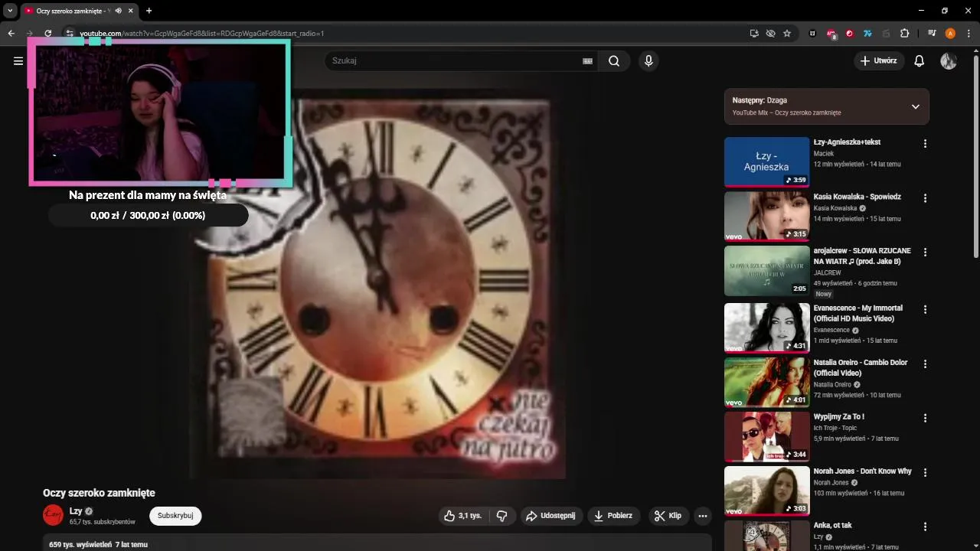Open options for Anka, ot tak

click(925, 527)
